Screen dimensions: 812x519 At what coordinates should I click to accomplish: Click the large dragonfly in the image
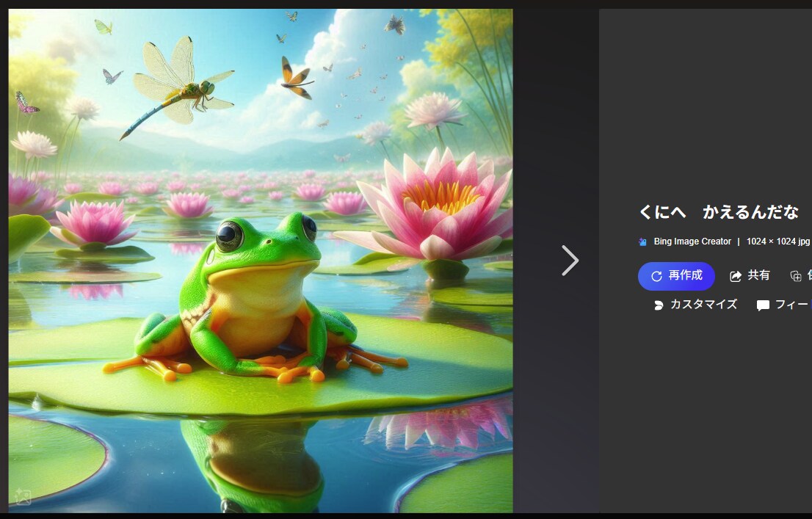[x=177, y=86]
